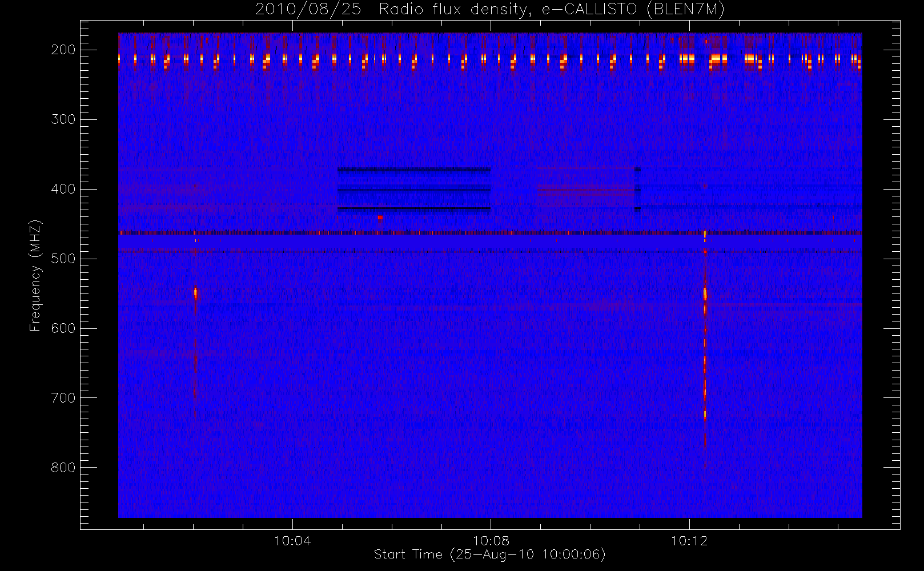The height and width of the screenshot is (571, 924).
Task: Click the 400 frequency tick label
Action: coord(63,189)
